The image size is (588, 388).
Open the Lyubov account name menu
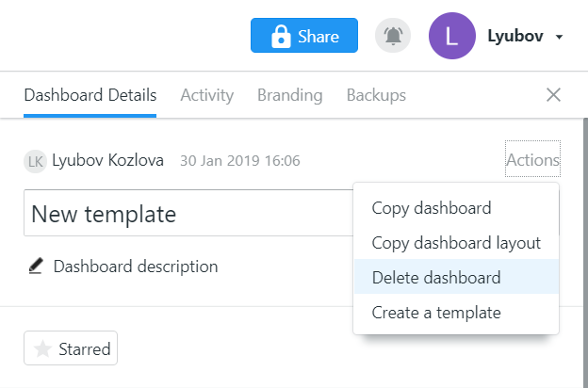pyautogui.click(x=515, y=36)
